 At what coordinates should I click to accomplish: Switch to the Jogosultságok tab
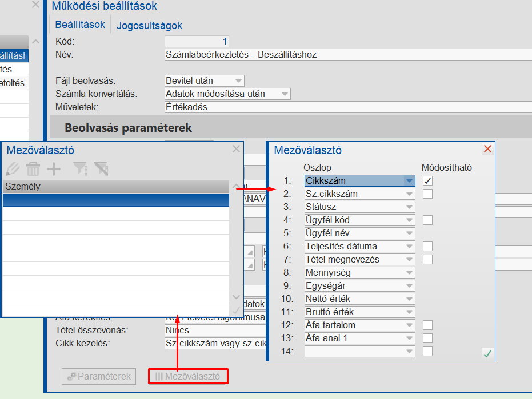point(149,26)
